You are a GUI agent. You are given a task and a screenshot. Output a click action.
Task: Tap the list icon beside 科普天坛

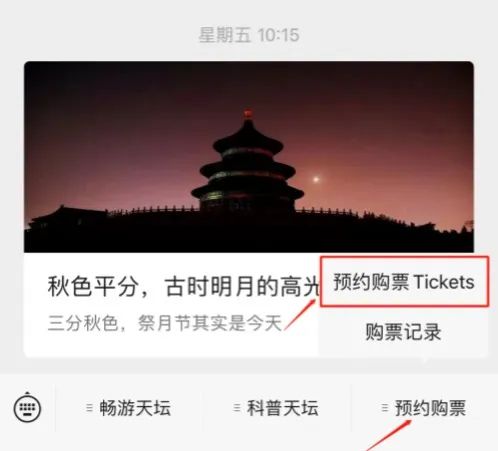pos(237,408)
